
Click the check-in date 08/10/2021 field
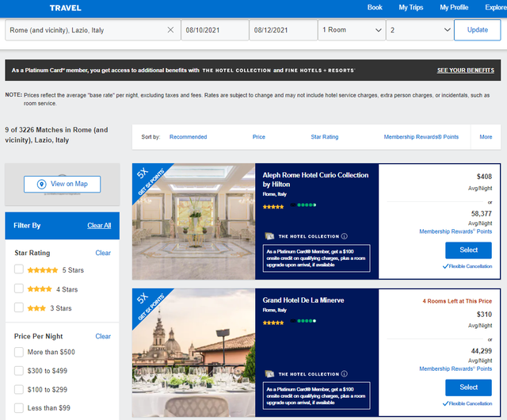215,30
